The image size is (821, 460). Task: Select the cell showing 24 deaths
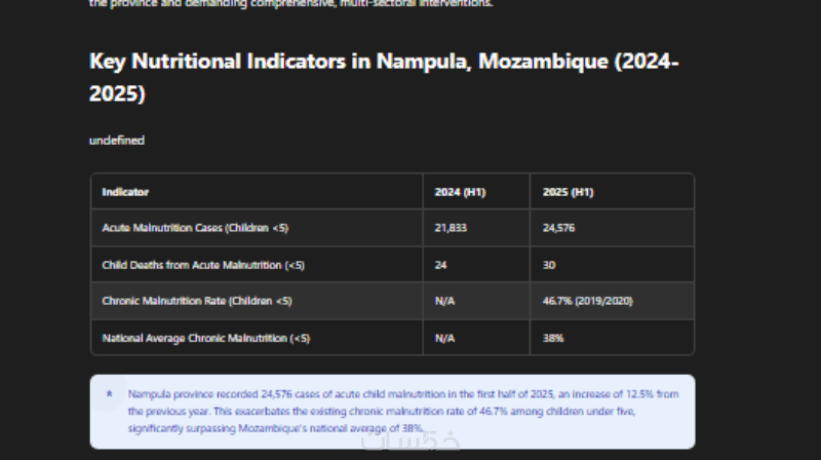441,265
